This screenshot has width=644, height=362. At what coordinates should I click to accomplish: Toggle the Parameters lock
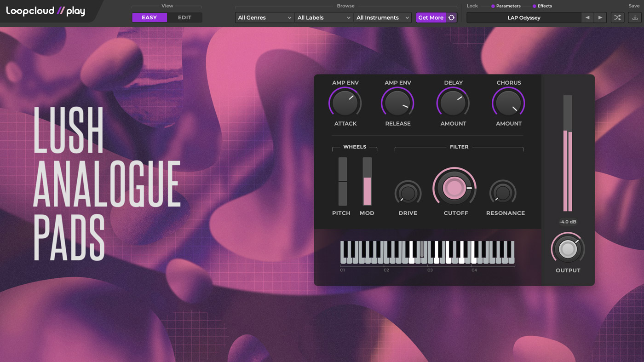coord(506,6)
